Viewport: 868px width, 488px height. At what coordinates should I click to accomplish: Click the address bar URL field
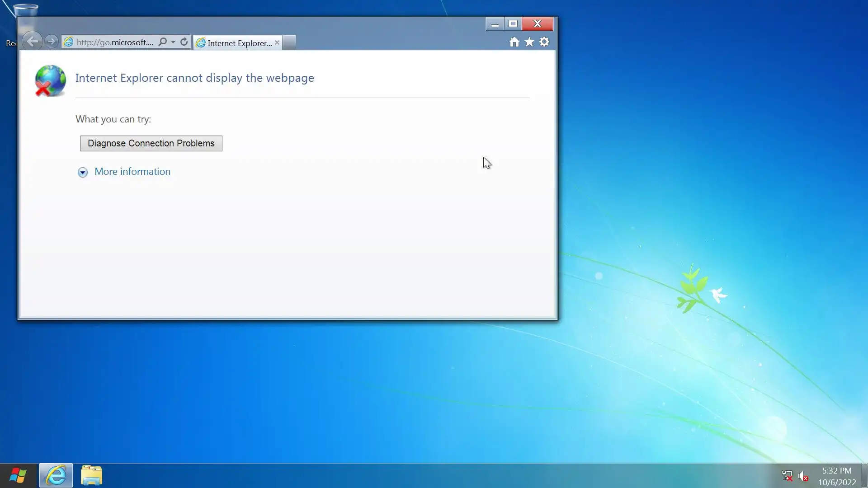[115, 42]
